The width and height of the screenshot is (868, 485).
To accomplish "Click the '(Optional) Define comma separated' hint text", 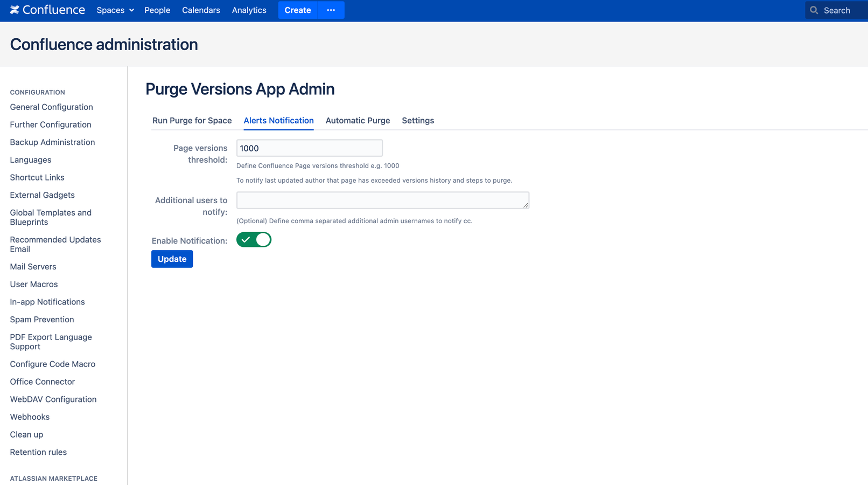I will (354, 221).
